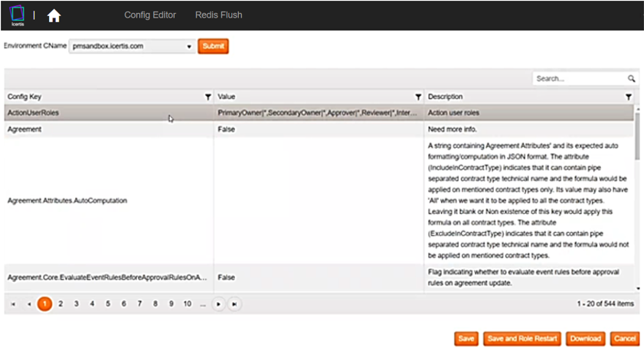
Task: Jump to the first page arrow
Action: pyautogui.click(x=13, y=304)
